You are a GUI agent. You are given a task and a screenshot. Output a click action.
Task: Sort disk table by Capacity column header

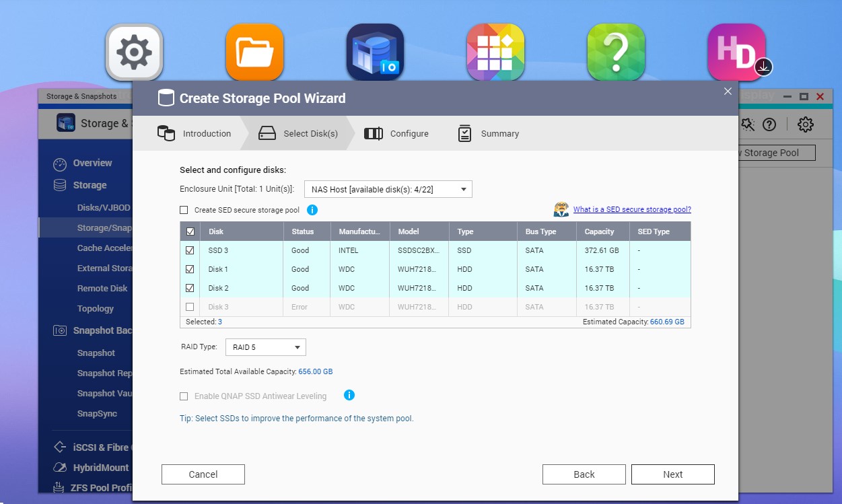tap(599, 231)
